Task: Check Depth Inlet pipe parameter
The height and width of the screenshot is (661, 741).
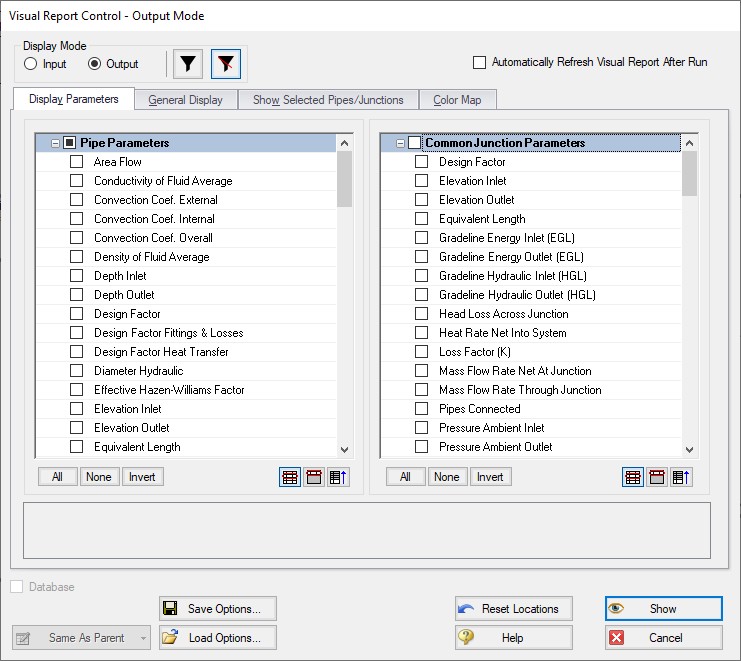Action: coord(76,275)
